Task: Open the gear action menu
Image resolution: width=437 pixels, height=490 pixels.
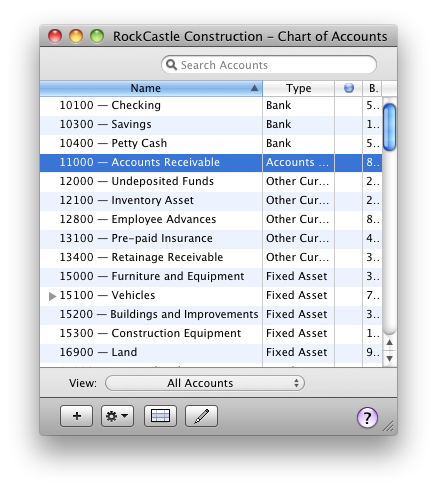Action: click(x=117, y=416)
